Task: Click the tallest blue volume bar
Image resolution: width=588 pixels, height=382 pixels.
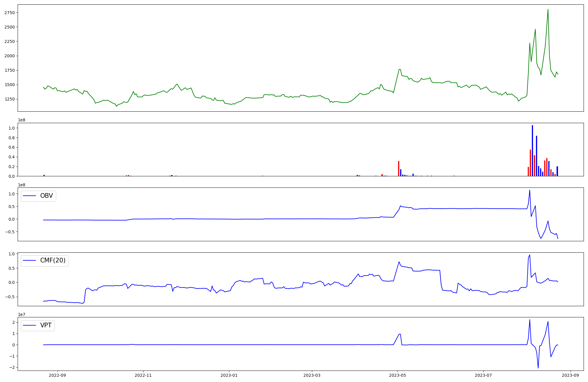Action: [532, 150]
